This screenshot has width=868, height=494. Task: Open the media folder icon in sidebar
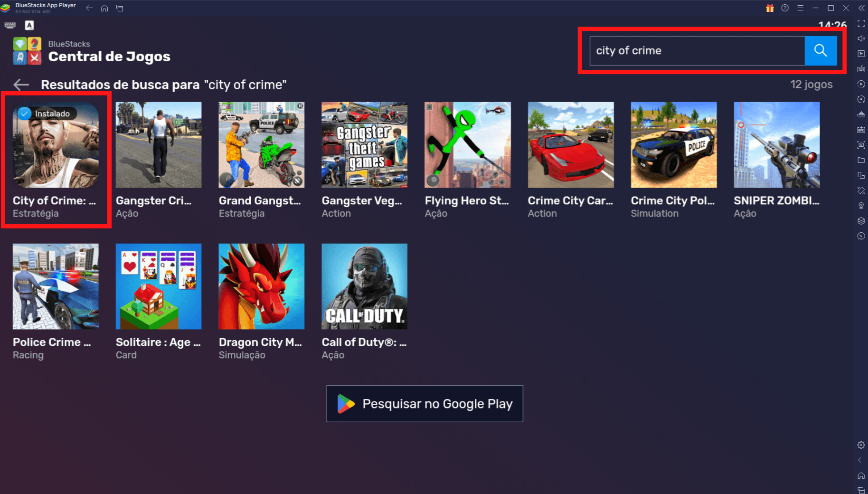coord(861,160)
